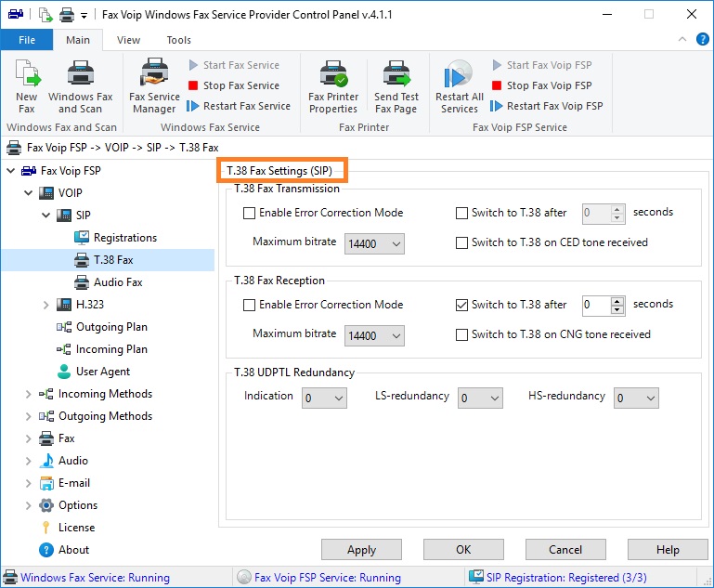Enable Error Correction Mode for T.38 Transmission
714x588 pixels.
click(249, 213)
